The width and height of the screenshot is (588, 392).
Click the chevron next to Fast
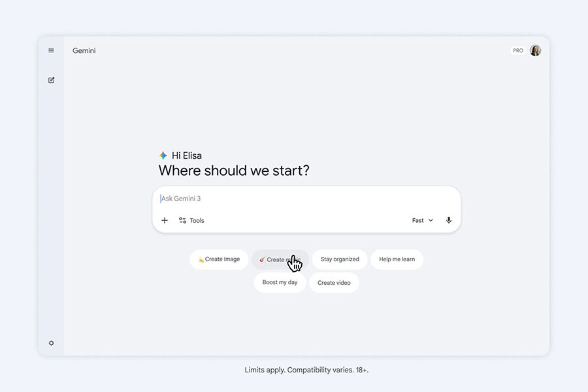pyautogui.click(x=431, y=220)
